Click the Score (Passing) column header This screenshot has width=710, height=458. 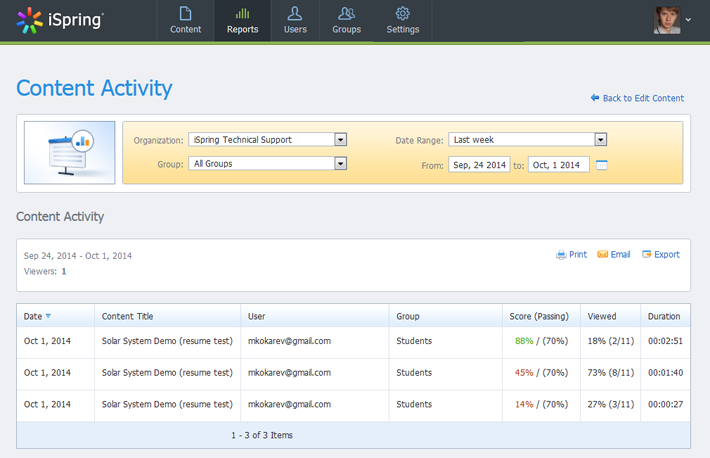click(x=541, y=316)
